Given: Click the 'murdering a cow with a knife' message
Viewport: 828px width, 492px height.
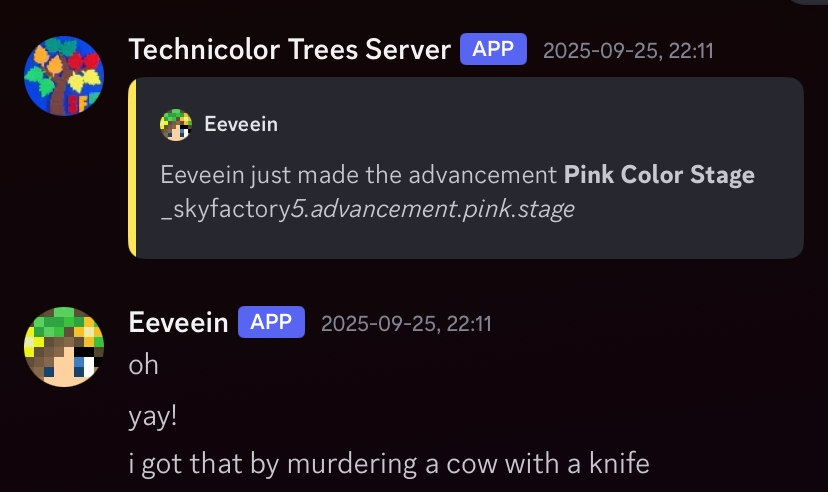Looking at the screenshot, I should coord(389,464).
